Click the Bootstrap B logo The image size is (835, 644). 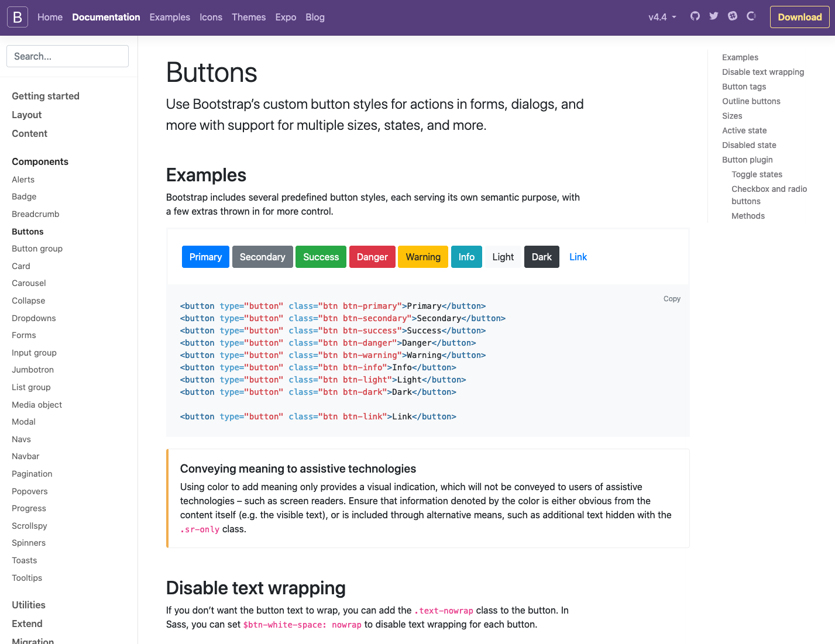(18, 17)
